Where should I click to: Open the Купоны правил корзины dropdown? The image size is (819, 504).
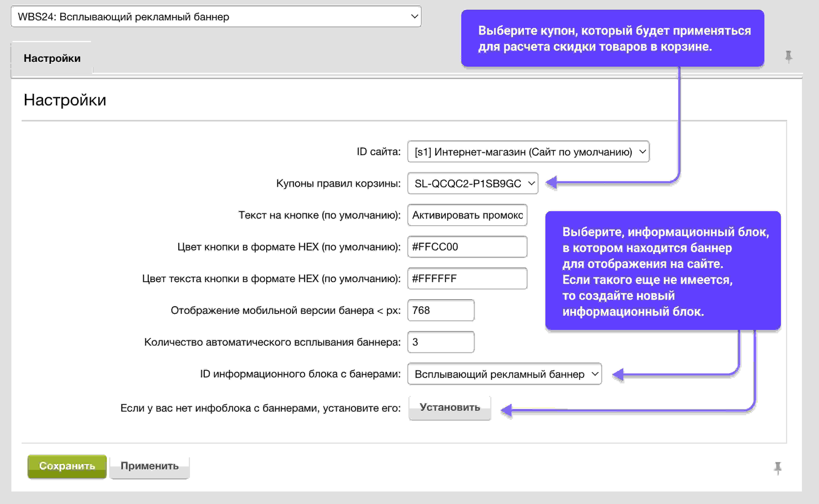(x=472, y=183)
